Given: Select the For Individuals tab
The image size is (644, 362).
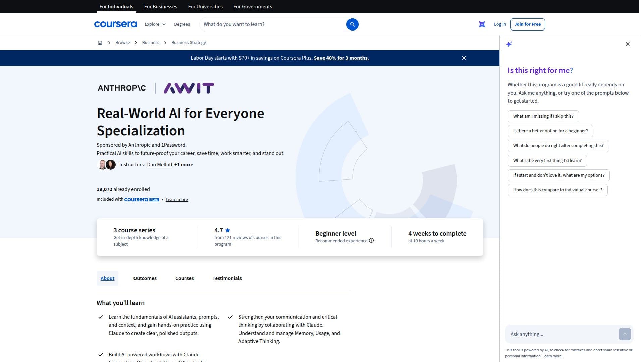Looking at the screenshot, I should pyautogui.click(x=116, y=7).
